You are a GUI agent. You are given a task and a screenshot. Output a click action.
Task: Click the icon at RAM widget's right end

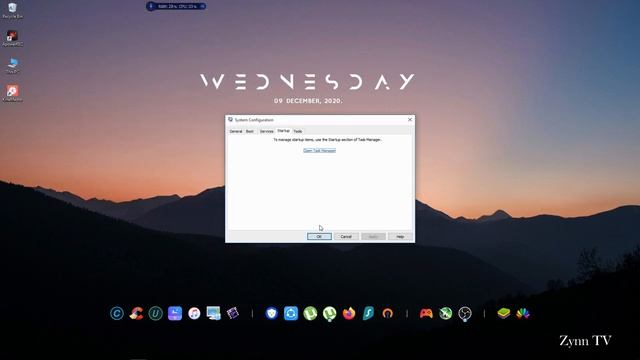(202, 6)
